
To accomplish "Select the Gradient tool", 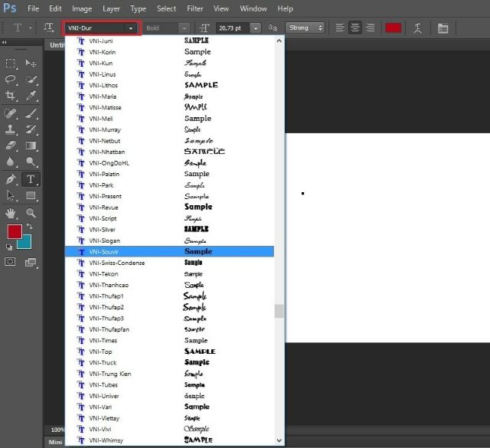I will tap(31, 146).
